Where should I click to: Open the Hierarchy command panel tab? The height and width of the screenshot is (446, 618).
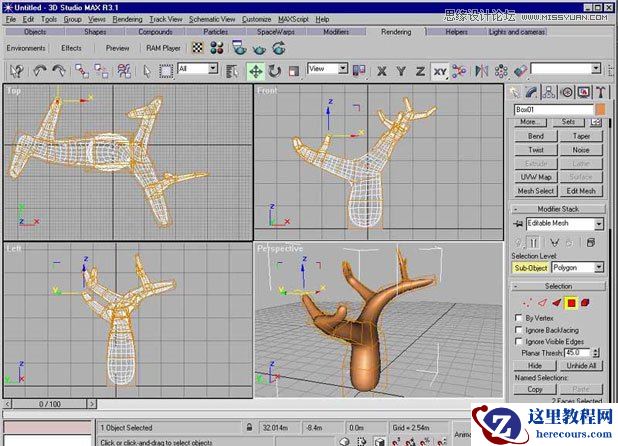point(549,92)
